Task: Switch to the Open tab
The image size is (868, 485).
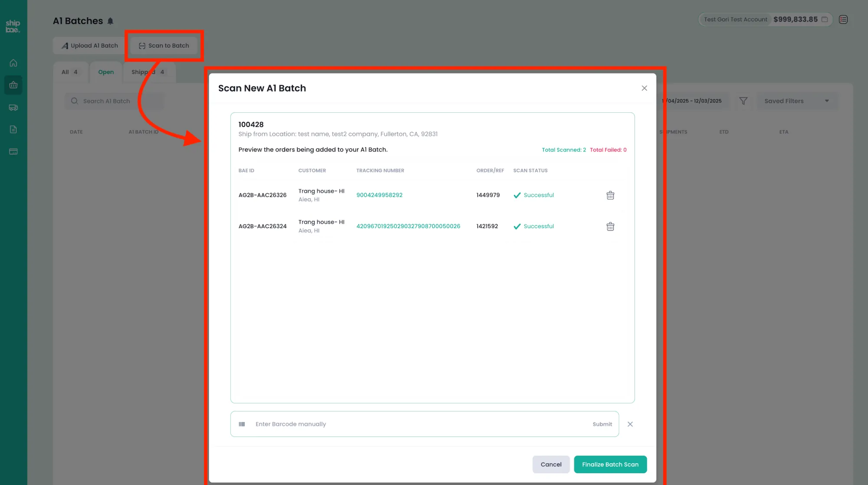Action: (106, 72)
